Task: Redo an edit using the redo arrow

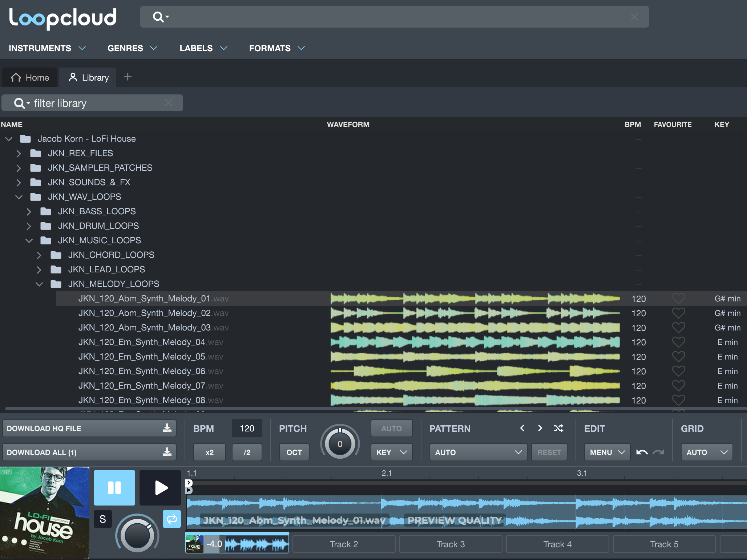Action: click(x=658, y=452)
